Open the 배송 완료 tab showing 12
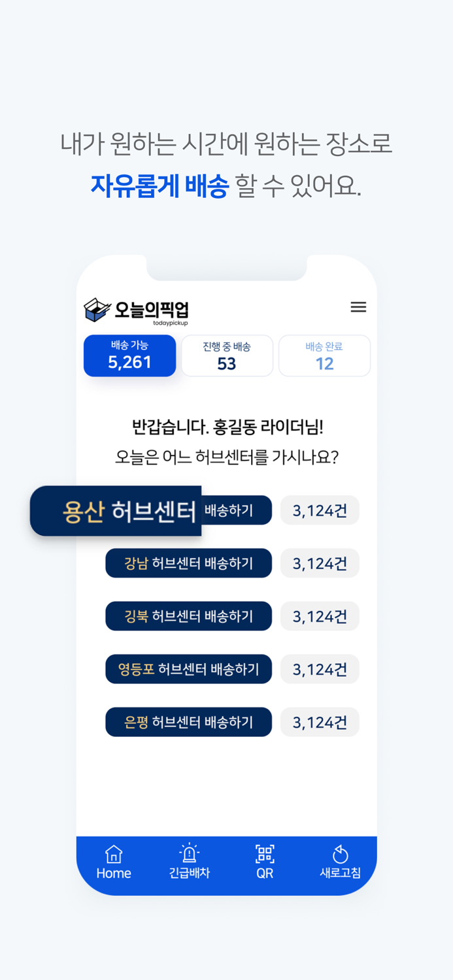Image resolution: width=453 pixels, height=980 pixels. pos(324,355)
